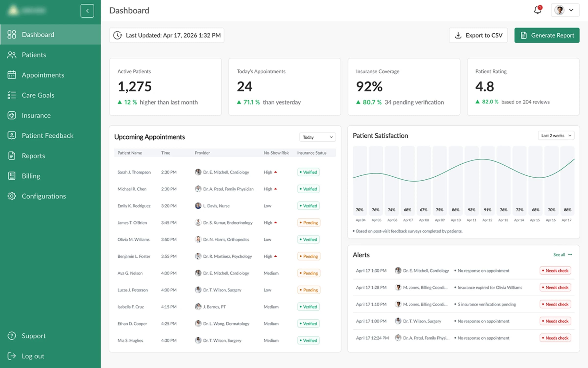Click Pending status for James T. O'Brien
The image size is (588, 368).
[309, 223]
